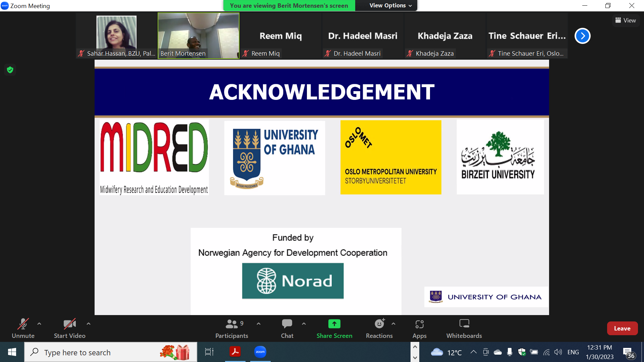Switch to Zoom app in the taskbar

coord(260,352)
